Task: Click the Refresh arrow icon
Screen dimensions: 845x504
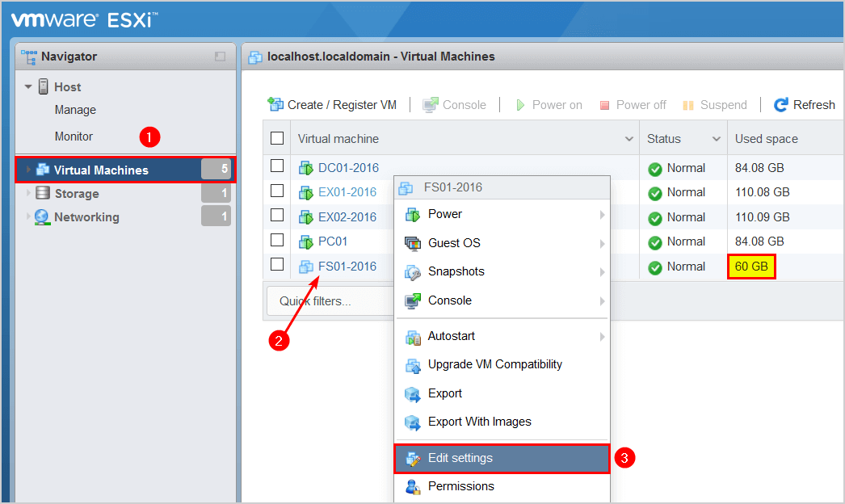Action: 781,104
